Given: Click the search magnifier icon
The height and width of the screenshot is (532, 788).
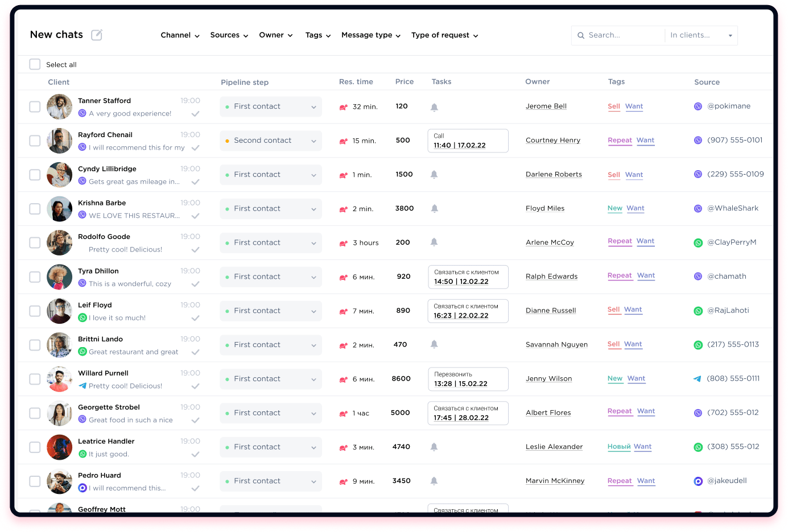Looking at the screenshot, I should [x=581, y=35].
